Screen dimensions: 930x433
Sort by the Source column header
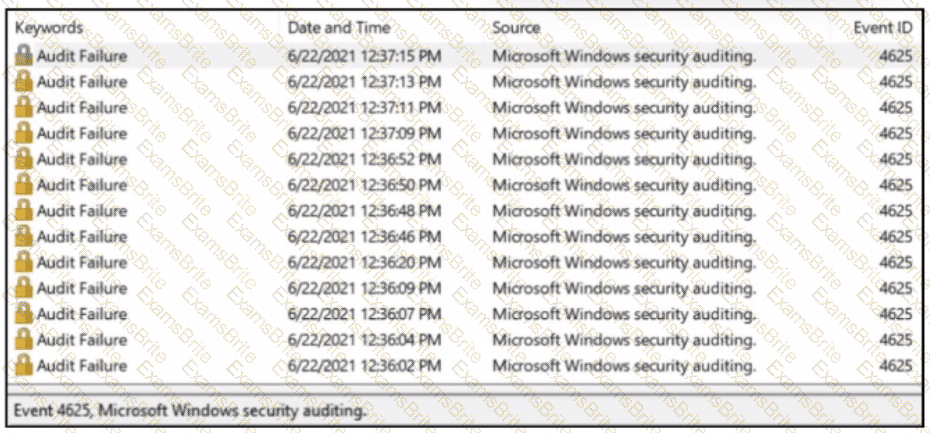coord(516,28)
